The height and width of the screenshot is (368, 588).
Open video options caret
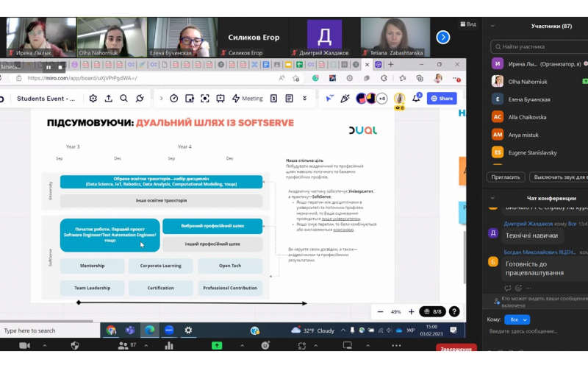[x=45, y=345]
